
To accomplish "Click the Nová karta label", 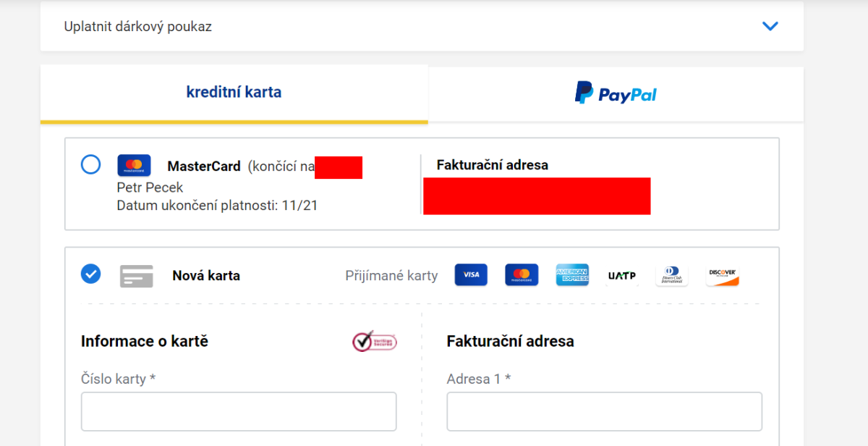I will [206, 276].
